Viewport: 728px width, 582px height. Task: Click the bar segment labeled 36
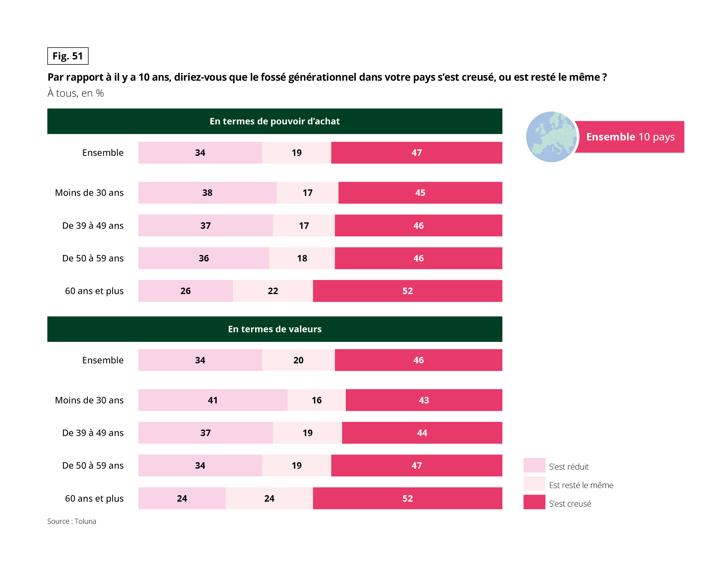pos(204,258)
